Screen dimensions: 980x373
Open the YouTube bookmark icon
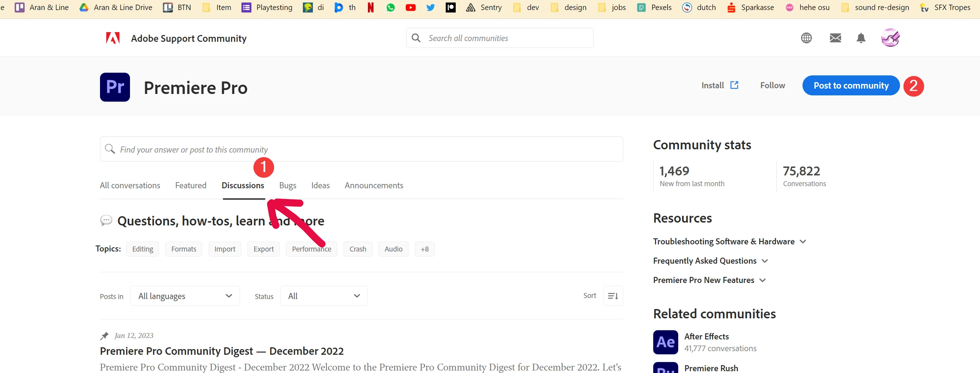[x=410, y=7]
